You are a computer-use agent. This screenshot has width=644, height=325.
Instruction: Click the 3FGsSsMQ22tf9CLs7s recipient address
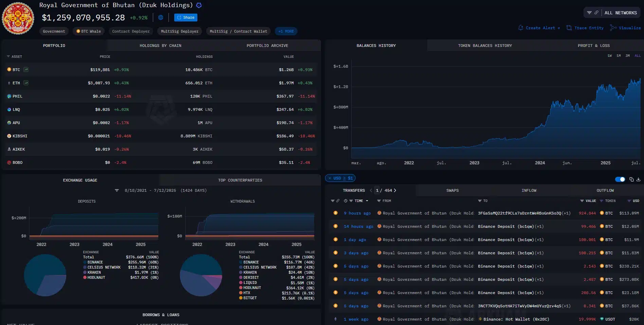point(519,213)
